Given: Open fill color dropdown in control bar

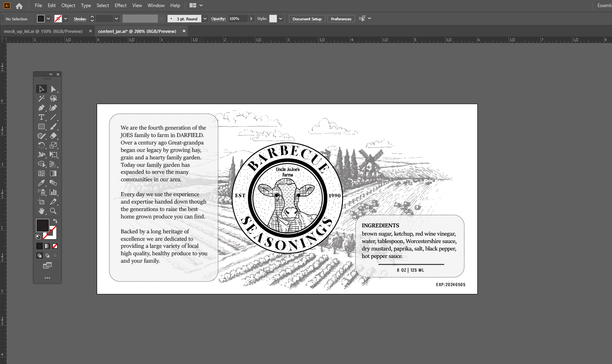Looking at the screenshot, I should click(48, 19).
